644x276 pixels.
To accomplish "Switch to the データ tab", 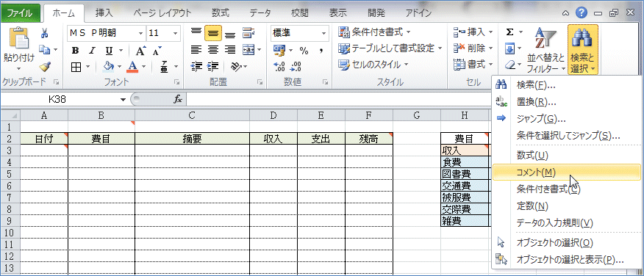I will [260, 13].
